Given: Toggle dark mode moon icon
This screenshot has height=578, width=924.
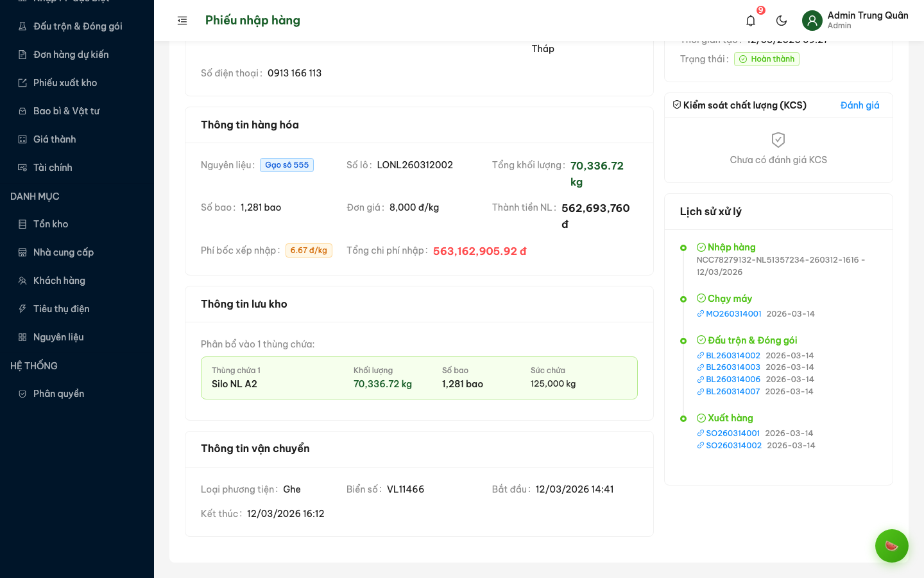Looking at the screenshot, I should tap(782, 21).
